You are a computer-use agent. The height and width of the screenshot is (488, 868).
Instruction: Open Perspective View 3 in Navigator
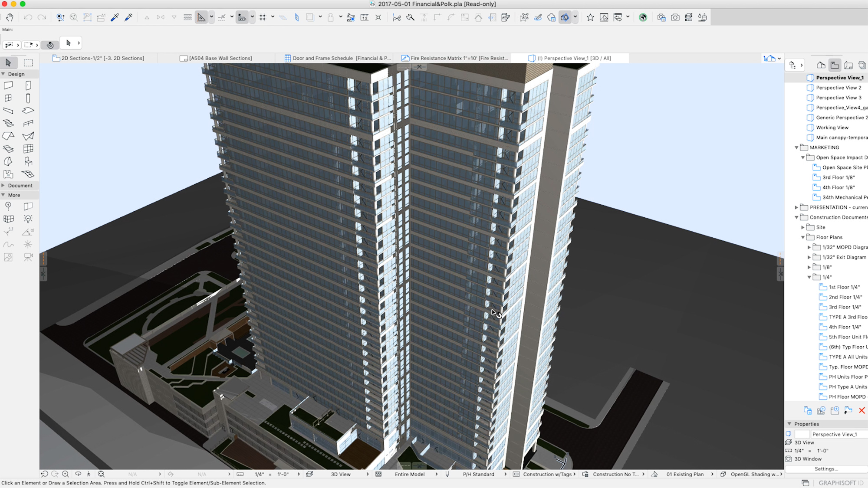click(838, 98)
